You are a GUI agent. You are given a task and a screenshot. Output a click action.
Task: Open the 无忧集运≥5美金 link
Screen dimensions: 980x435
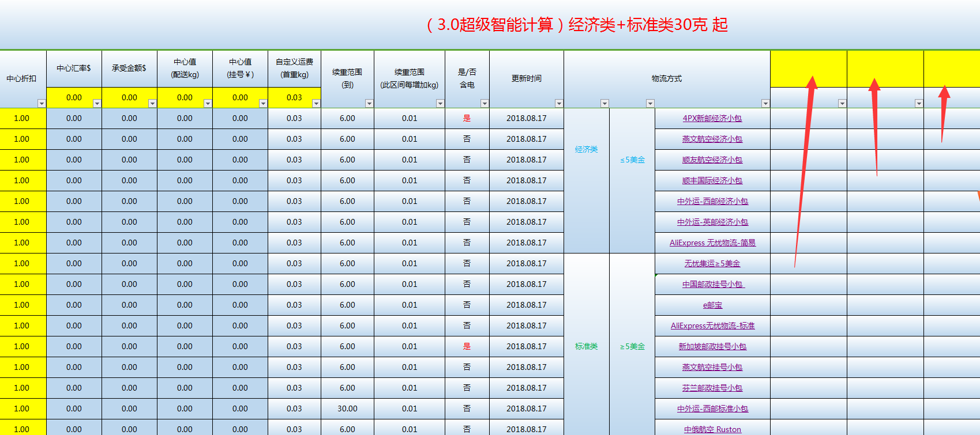pyautogui.click(x=712, y=263)
